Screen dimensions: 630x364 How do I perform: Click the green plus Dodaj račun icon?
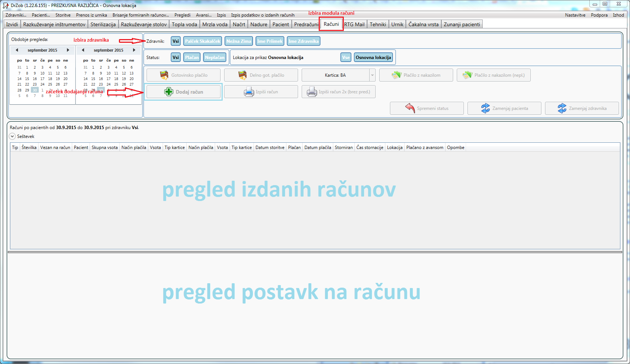(x=168, y=92)
